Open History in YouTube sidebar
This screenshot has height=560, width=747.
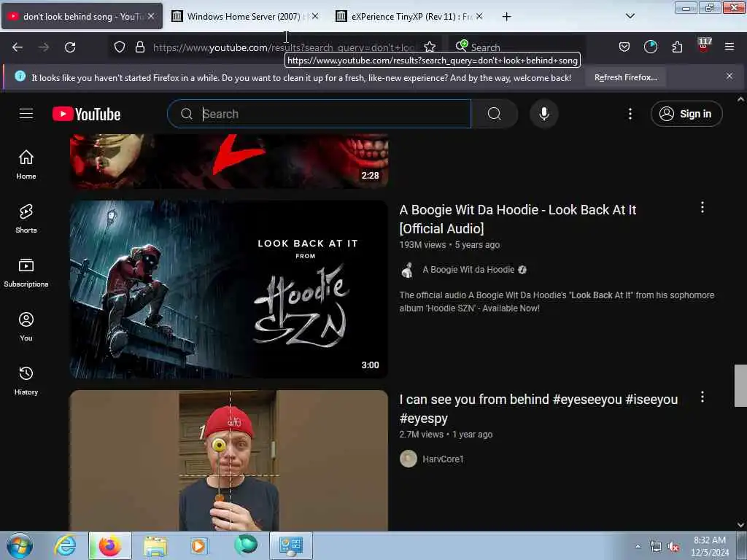pos(26,381)
